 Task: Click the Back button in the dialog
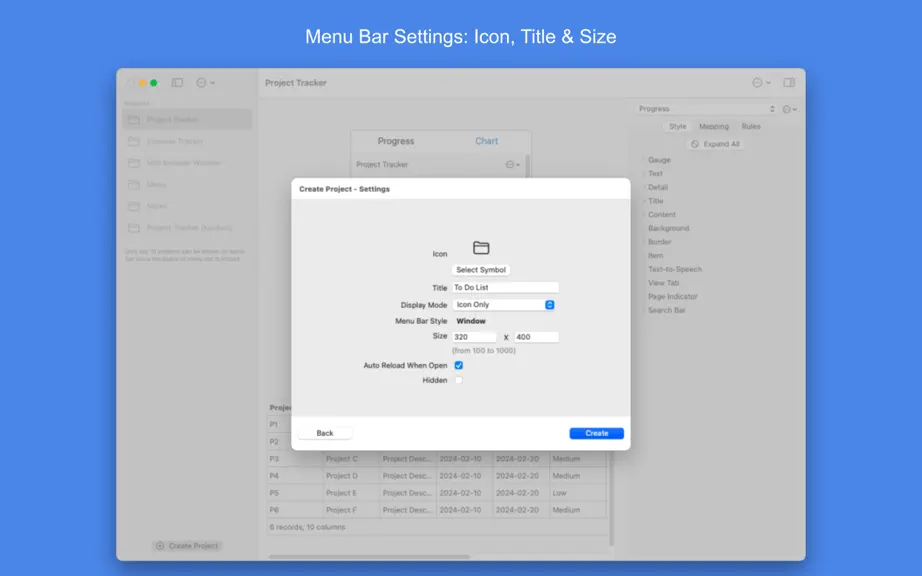pos(325,433)
